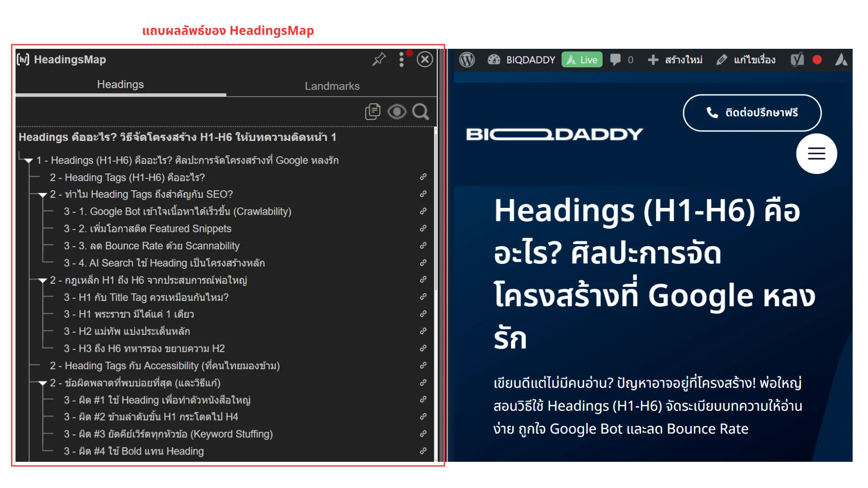
Task: Click anchor link icon for Bounce Rate Scannability row
Action: click(423, 246)
